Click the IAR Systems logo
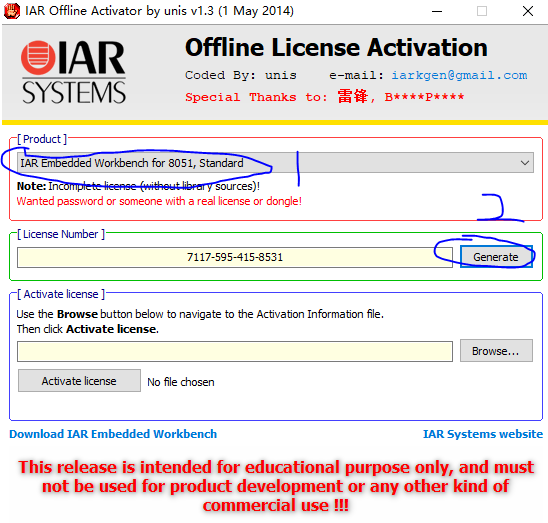548x523 pixels. coord(73,72)
